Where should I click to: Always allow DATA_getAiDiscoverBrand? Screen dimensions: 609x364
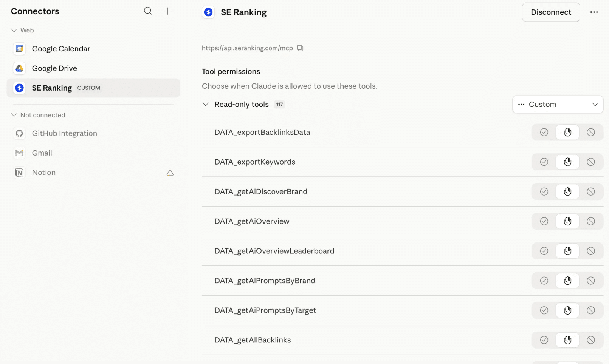[x=544, y=191]
